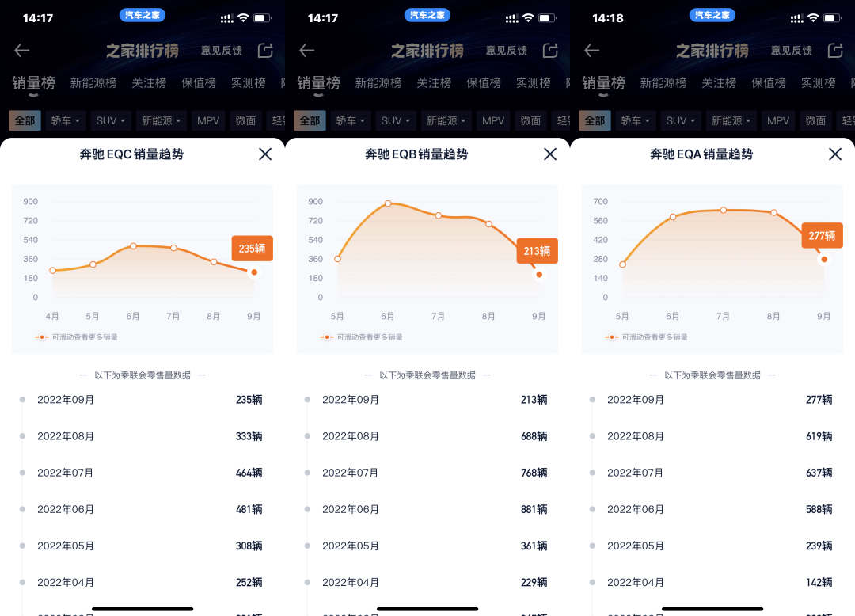Open 新能源 dropdown on EQC screen
The width and height of the screenshot is (855, 616).
[161, 120]
